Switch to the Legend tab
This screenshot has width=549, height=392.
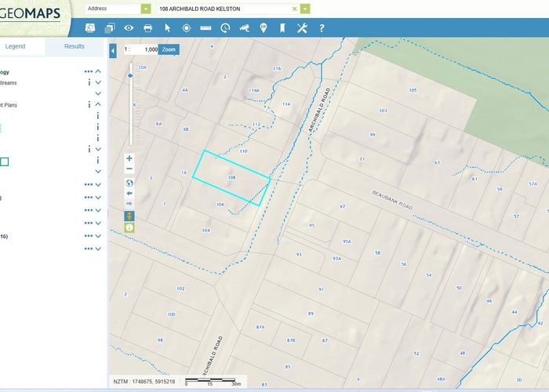click(16, 46)
